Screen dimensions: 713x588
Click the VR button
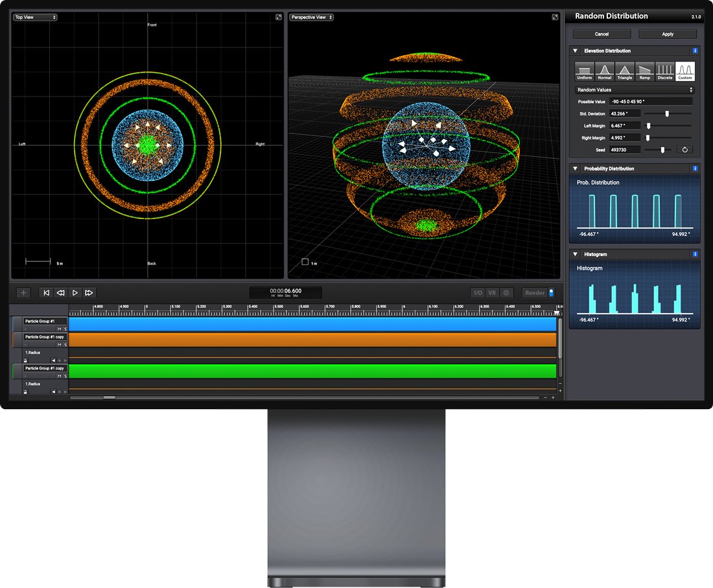coord(492,293)
